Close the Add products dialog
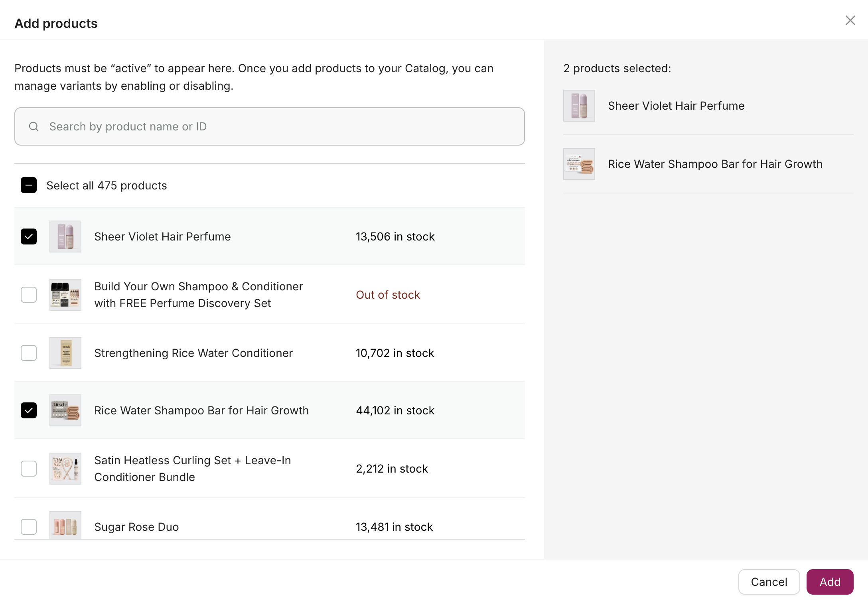 point(850,21)
